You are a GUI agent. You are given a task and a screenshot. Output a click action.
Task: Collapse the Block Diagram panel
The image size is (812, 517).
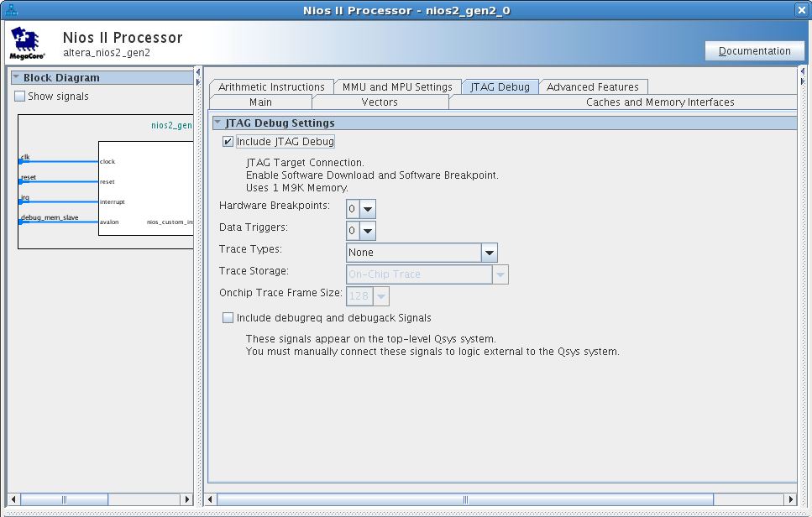[16, 77]
